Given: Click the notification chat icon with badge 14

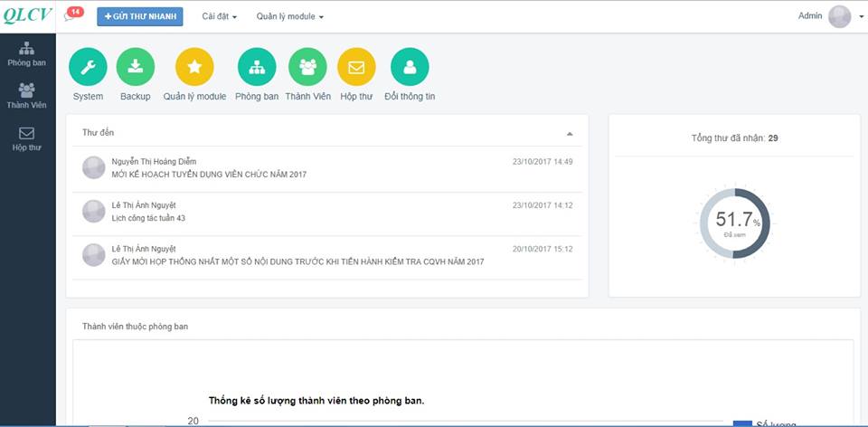Looking at the screenshot, I should click(71, 15).
